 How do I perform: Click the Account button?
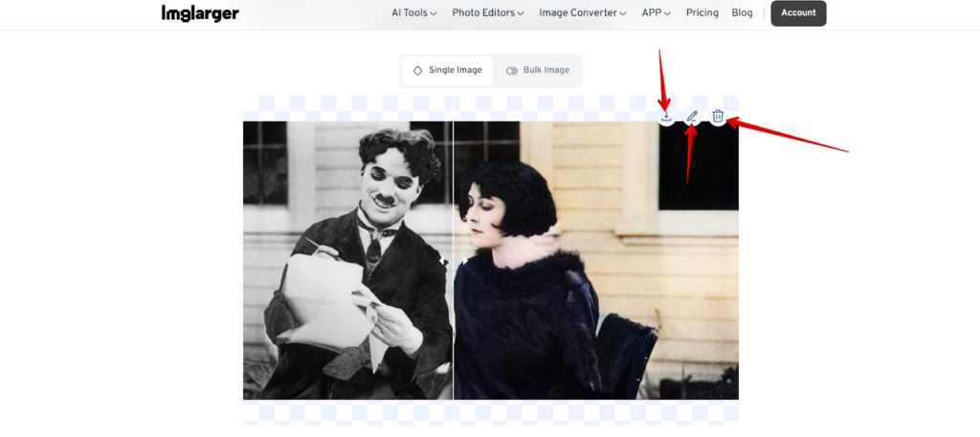tap(798, 13)
